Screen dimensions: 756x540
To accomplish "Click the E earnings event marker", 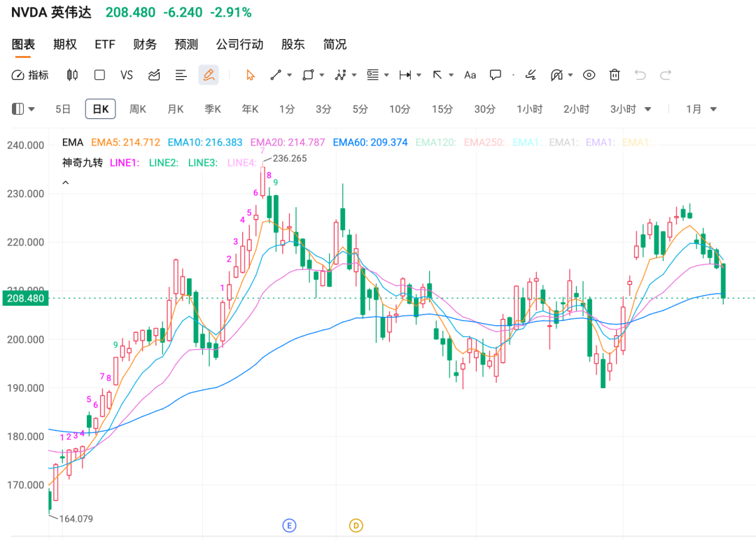I will click(289, 525).
